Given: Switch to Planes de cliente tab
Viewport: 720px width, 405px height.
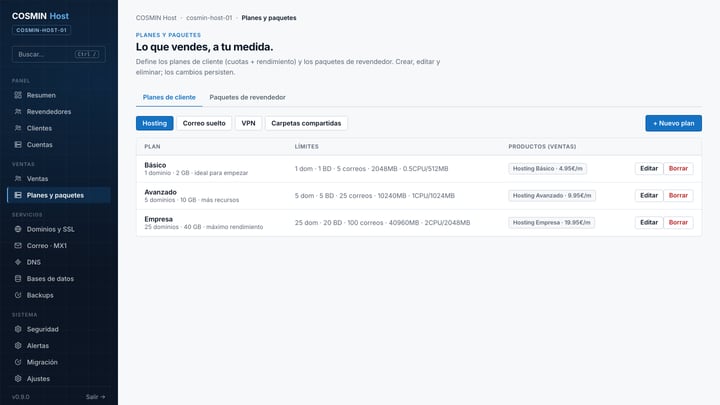Looking at the screenshot, I should pos(169,97).
